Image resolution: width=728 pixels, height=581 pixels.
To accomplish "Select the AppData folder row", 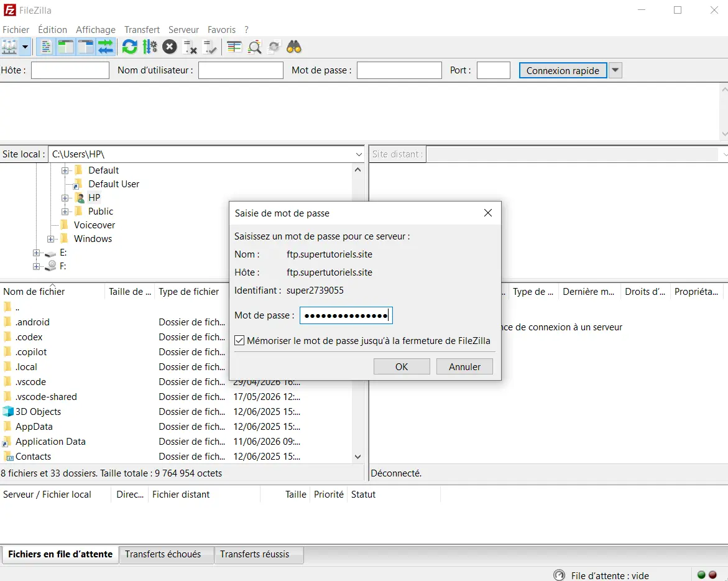I will [177, 427].
